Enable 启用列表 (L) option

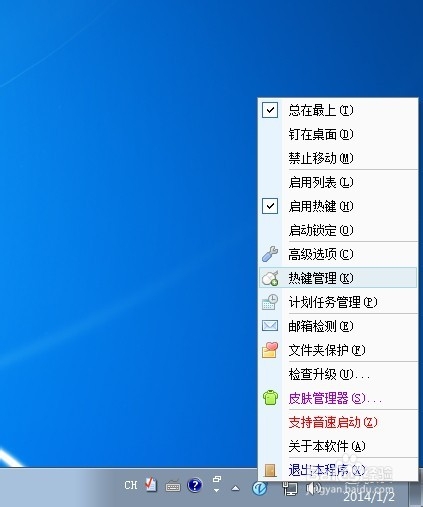338,182
